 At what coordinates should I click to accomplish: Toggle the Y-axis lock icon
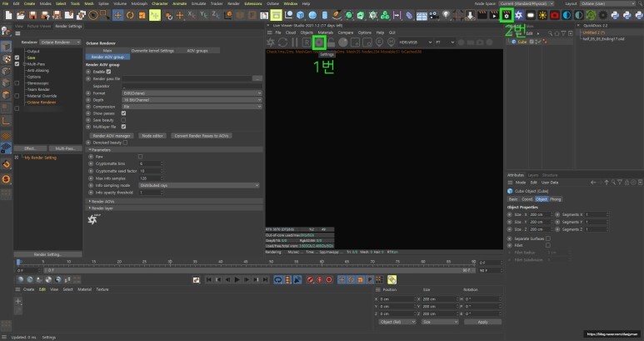click(x=204, y=15)
